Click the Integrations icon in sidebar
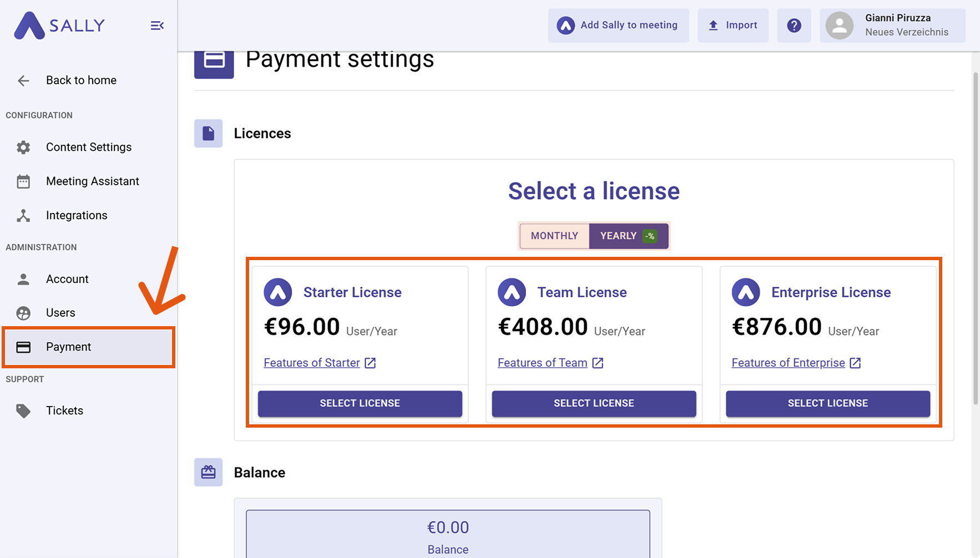Screen dimensions: 980x558 click(x=23, y=216)
